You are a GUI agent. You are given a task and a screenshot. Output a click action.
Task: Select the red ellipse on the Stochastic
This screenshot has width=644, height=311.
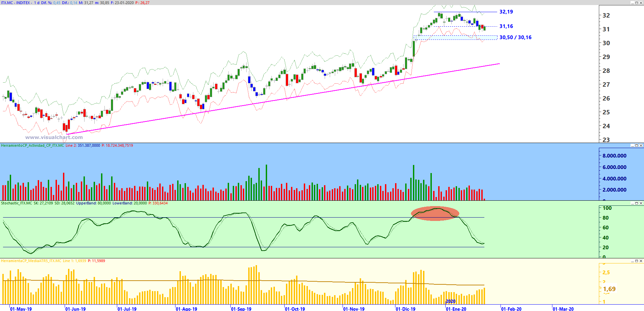click(x=435, y=214)
